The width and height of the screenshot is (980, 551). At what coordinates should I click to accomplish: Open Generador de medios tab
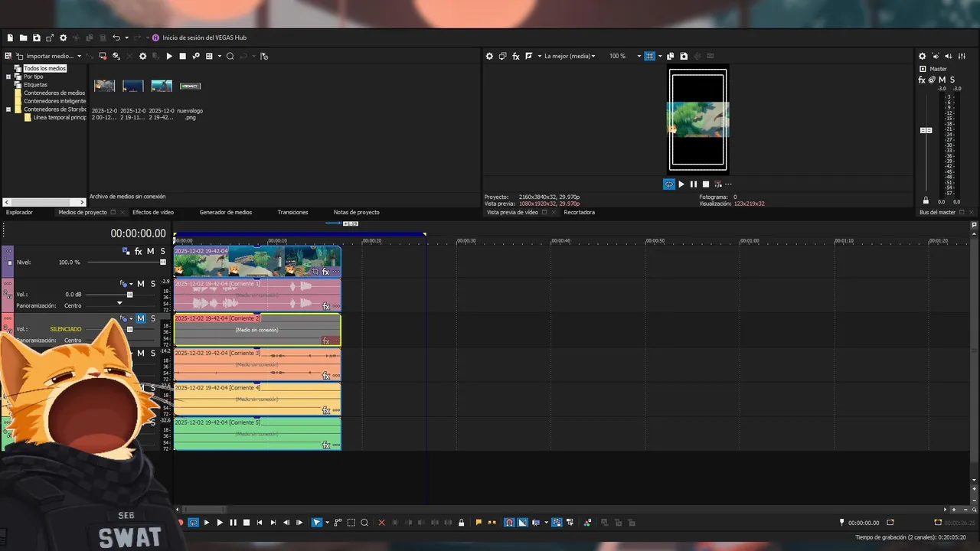(x=226, y=212)
